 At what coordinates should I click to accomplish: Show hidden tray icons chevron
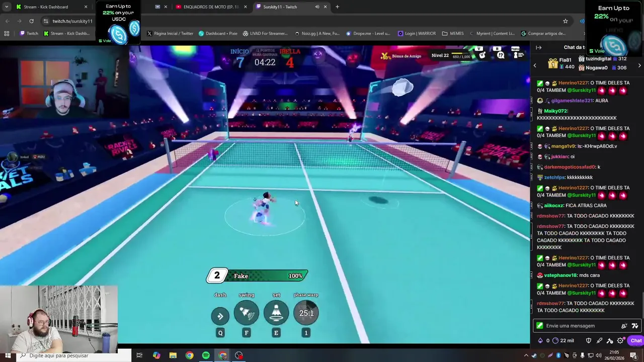(526, 355)
